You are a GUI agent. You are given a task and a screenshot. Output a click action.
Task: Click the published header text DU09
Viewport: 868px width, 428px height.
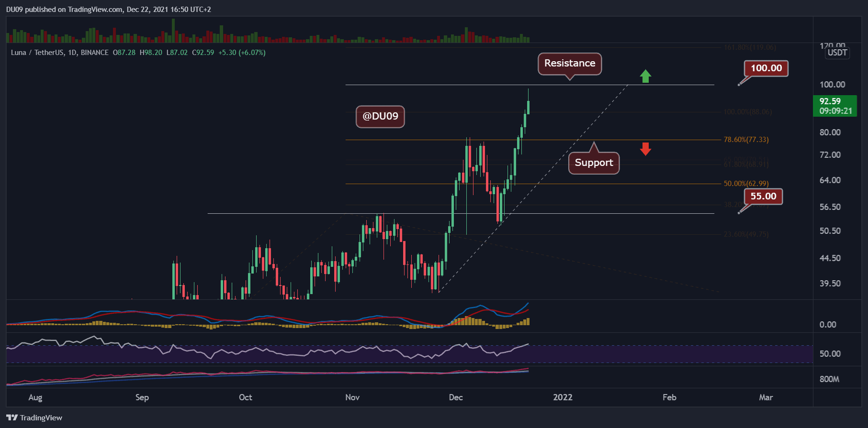[14, 10]
